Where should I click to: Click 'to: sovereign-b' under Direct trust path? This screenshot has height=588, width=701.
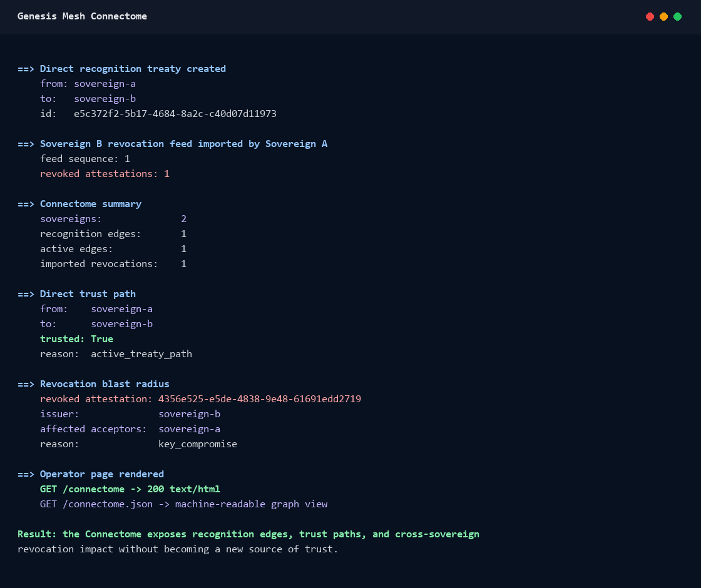(96, 324)
